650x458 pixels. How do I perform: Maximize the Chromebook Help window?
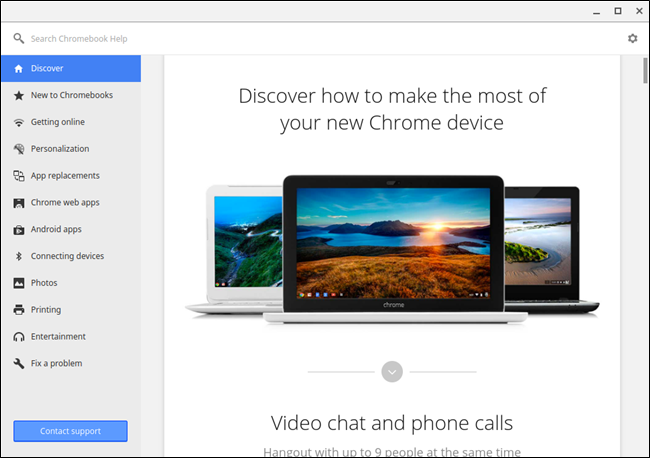[618, 11]
